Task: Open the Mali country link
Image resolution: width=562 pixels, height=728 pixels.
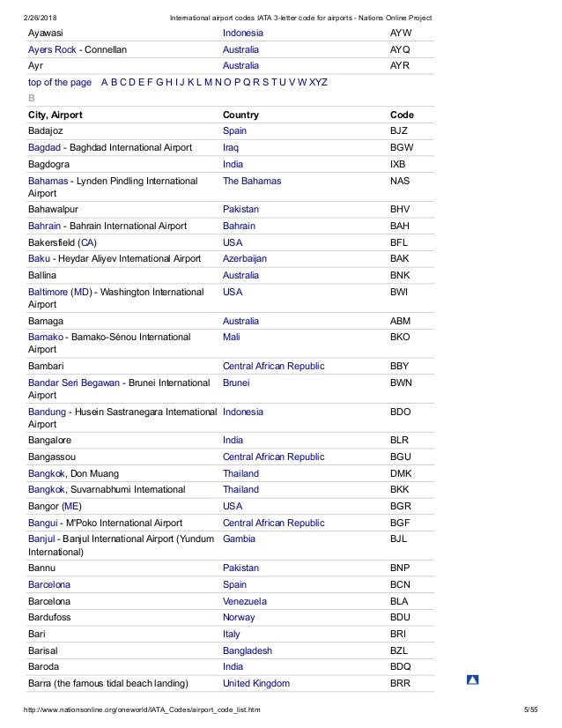Action: tap(231, 337)
